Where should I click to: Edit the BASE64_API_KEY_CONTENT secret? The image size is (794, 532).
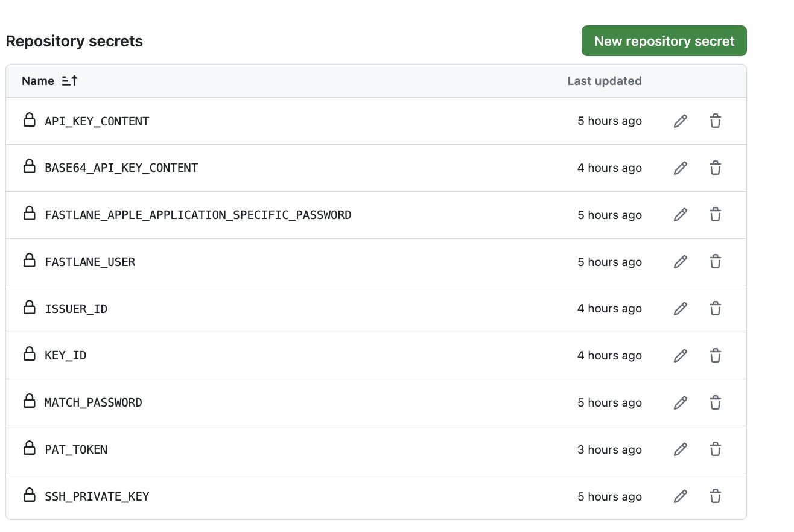click(681, 168)
